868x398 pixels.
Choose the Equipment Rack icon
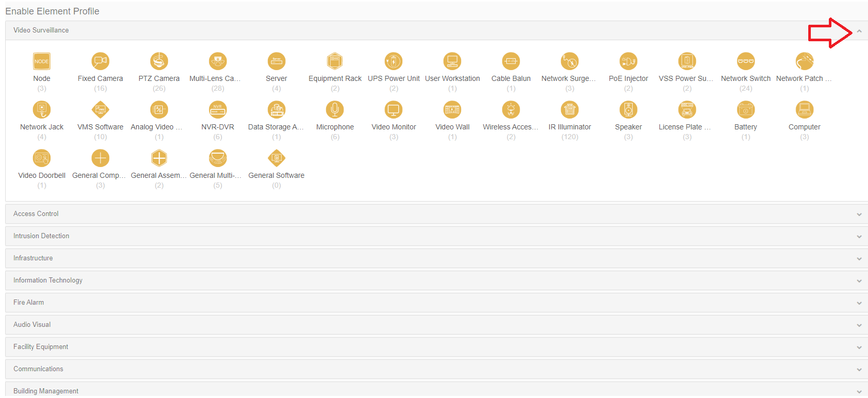click(x=335, y=61)
